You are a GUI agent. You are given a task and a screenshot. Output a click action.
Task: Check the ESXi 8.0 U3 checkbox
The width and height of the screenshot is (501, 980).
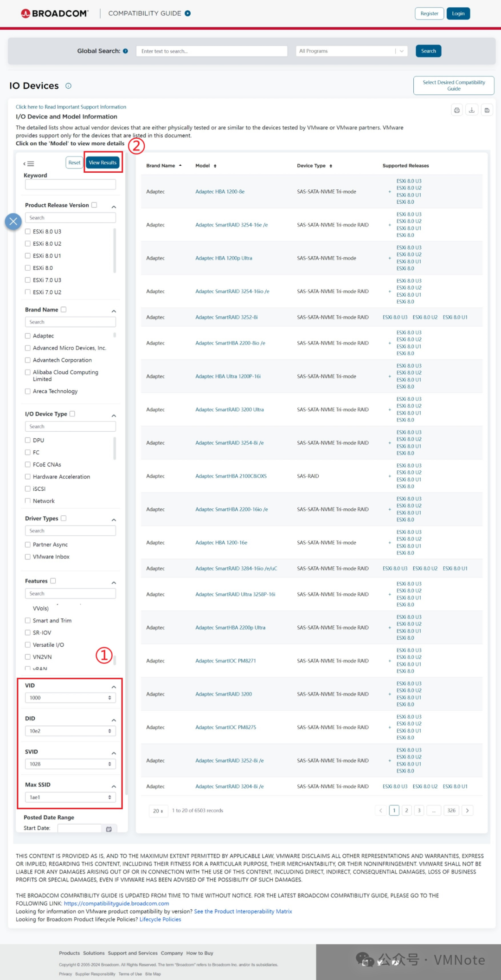coord(28,231)
